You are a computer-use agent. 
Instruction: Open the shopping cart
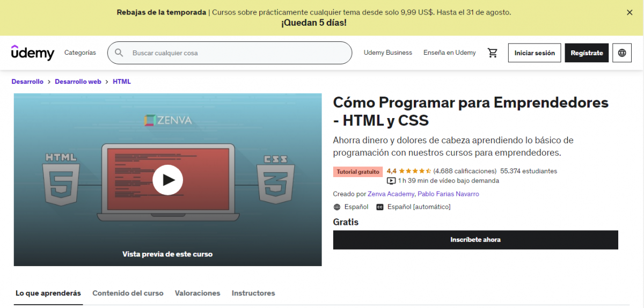pyautogui.click(x=492, y=53)
